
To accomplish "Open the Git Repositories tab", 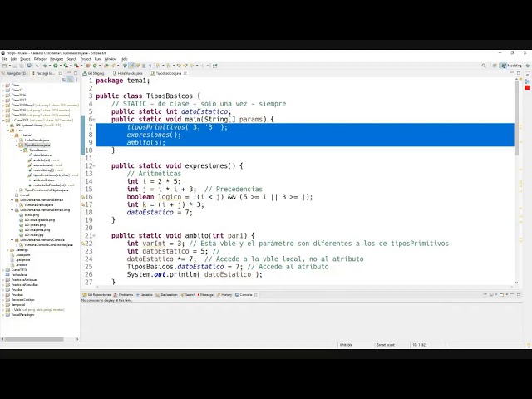I will [x=96, y=295].
